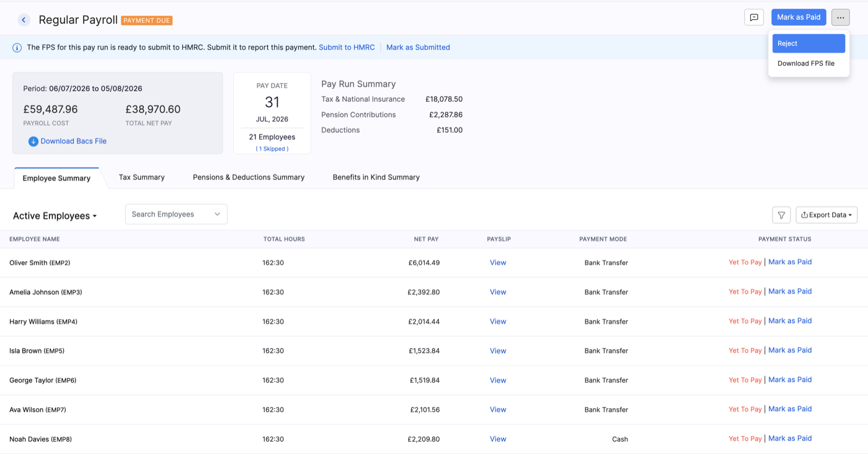
Task: Mark Oliver Smith's payment as paid
Action: tap(790, 262)
